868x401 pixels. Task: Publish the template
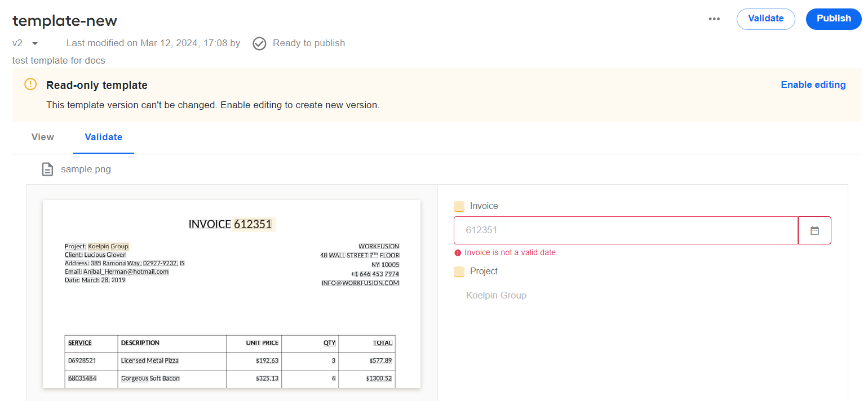click(834, 19)
